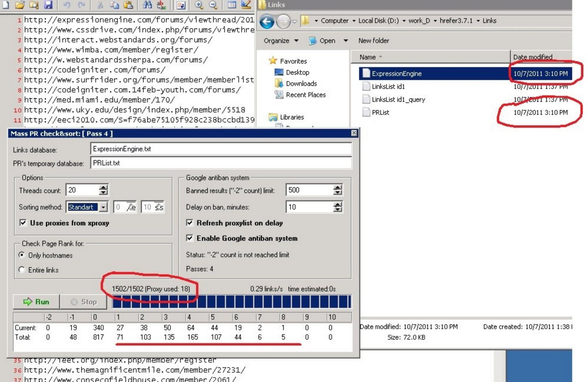Toggle the word wrap toolbar icon
The width and height of the screenshot is (588, 382).
click(180, 5)
